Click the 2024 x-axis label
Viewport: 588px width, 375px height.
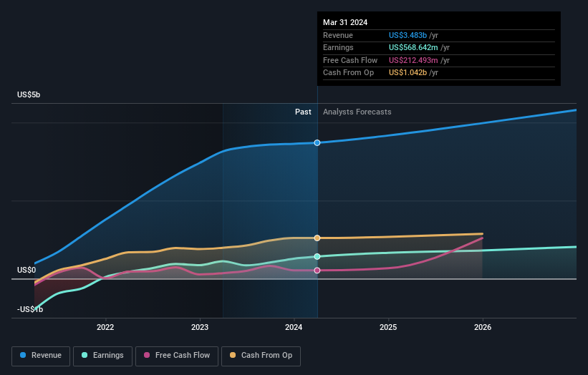pyautogui.click(x=294, y=327)
